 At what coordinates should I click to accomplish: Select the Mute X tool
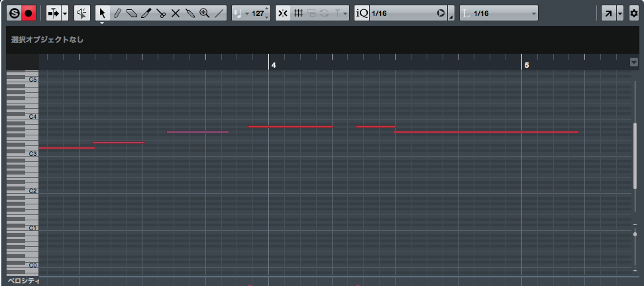176,13
